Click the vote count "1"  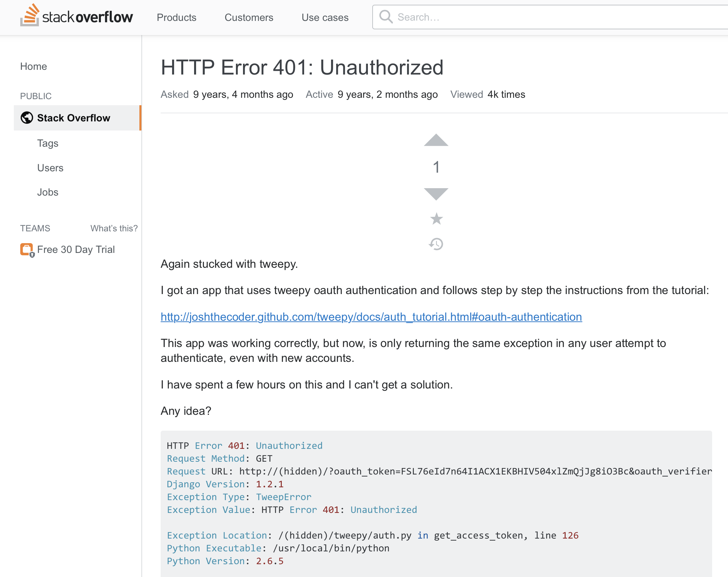(436, 167)
